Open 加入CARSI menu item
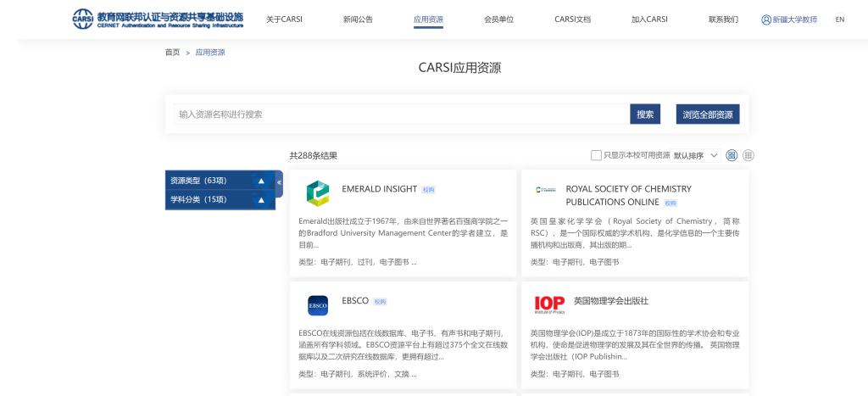This screenshot has width=868, height=396. [x=649, y=20]
